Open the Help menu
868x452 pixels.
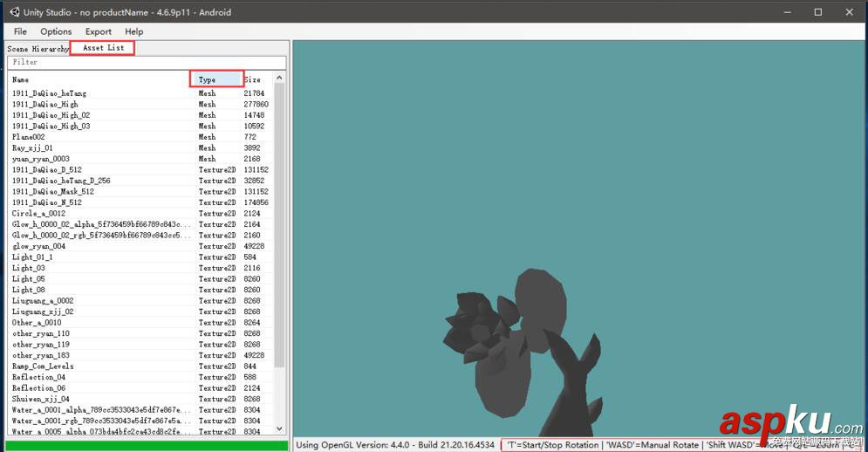(x=134, y=31)
